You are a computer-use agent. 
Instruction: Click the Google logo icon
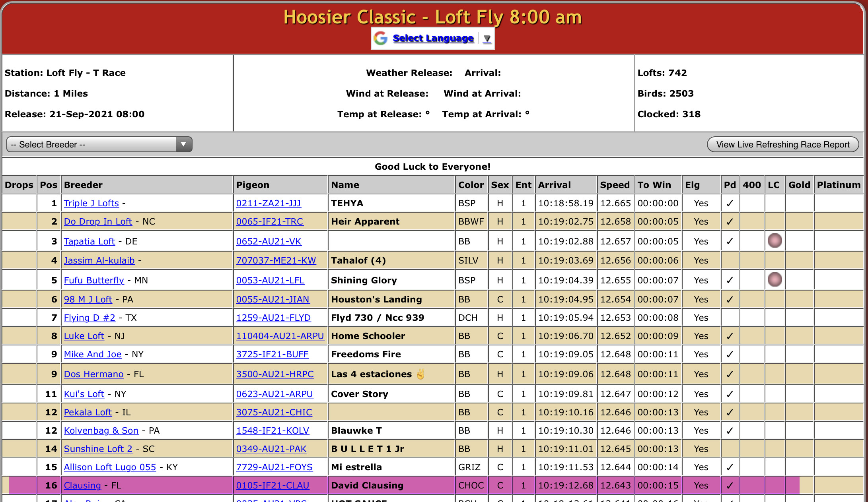click(381, 38)
